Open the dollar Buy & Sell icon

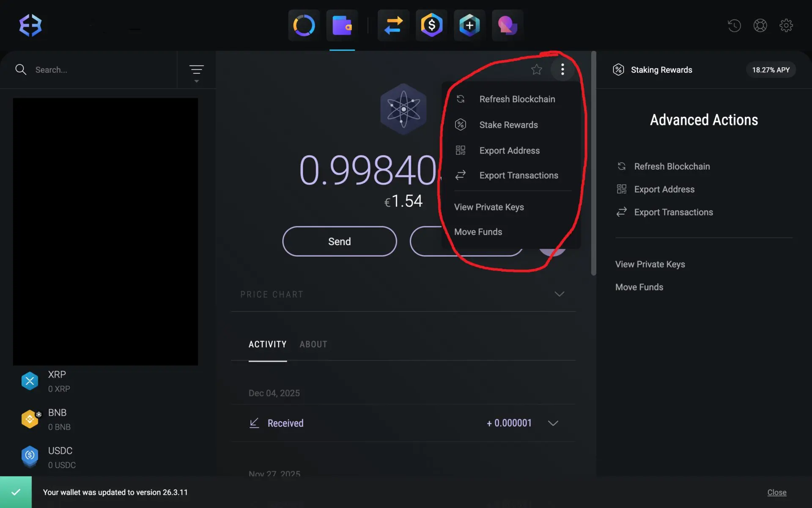[x=431, y=25]
